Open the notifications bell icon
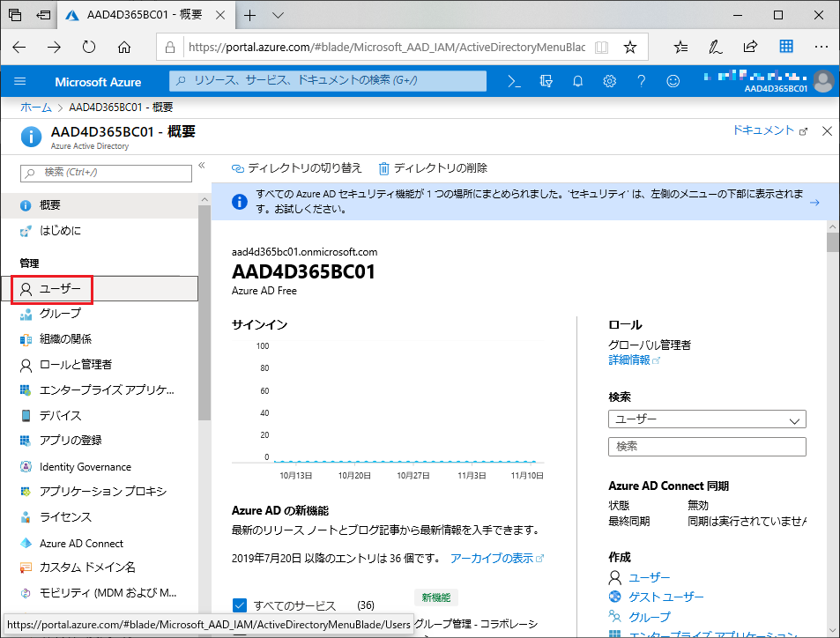 (x=578, y=81)
